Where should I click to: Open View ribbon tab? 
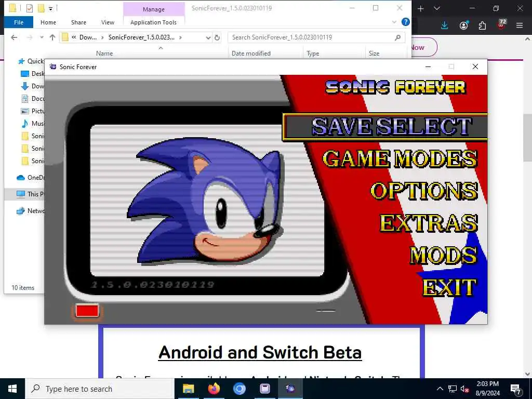click(x=108, y=22)
